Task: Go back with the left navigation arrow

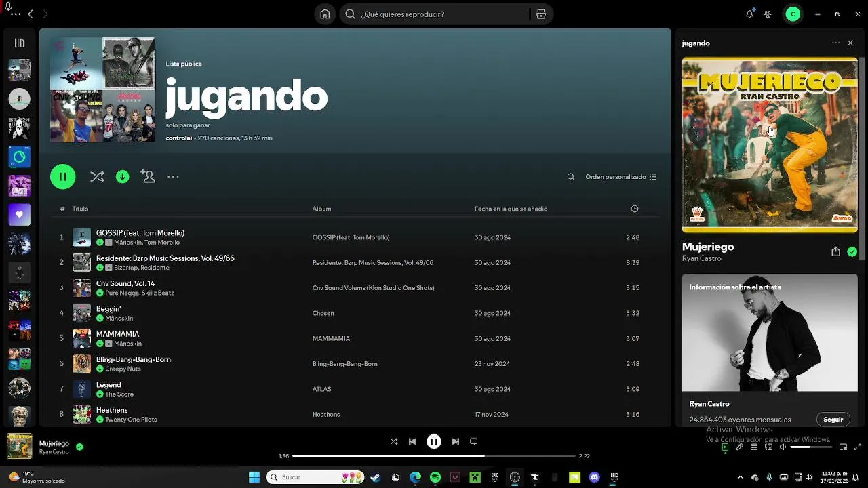Action: click(31, 14)
